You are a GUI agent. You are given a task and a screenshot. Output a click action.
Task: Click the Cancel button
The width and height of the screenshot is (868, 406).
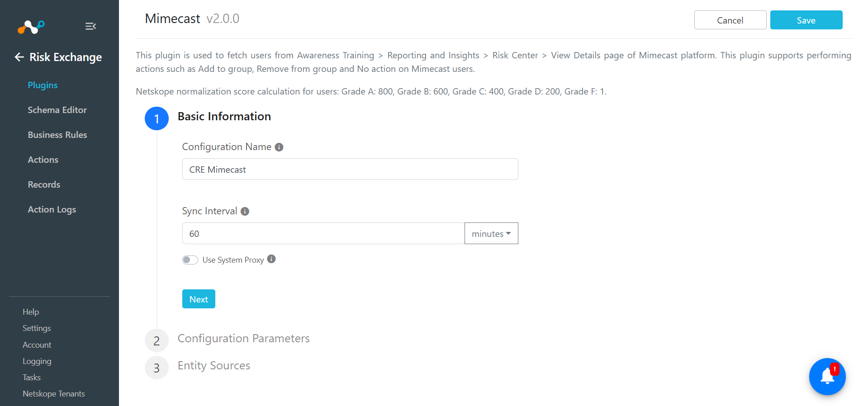point(730,20)
